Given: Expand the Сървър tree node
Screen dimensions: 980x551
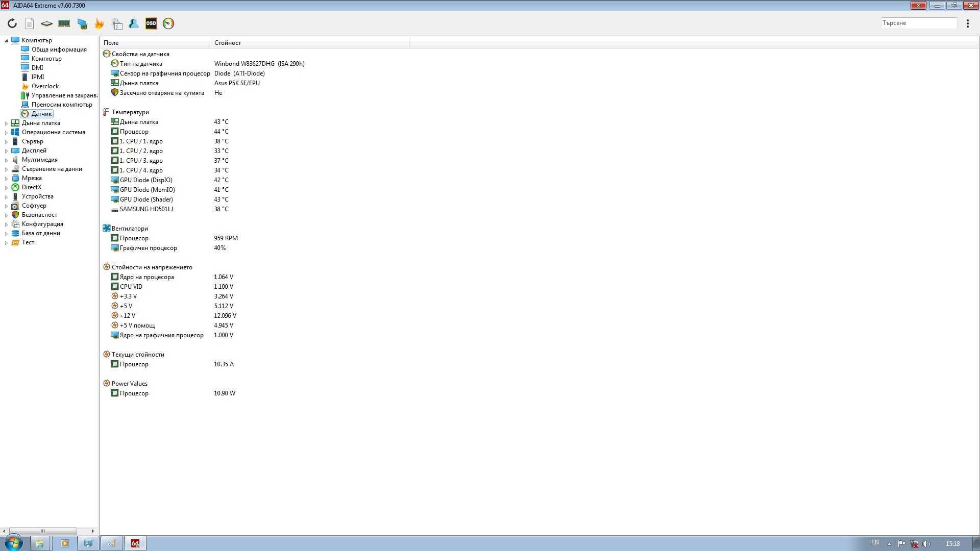Looking at the screenshot, I should [6, 141].
